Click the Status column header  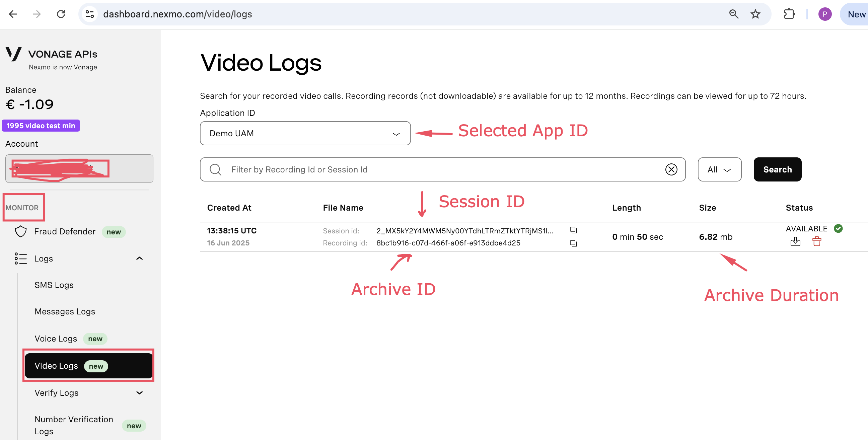[799, 208]
